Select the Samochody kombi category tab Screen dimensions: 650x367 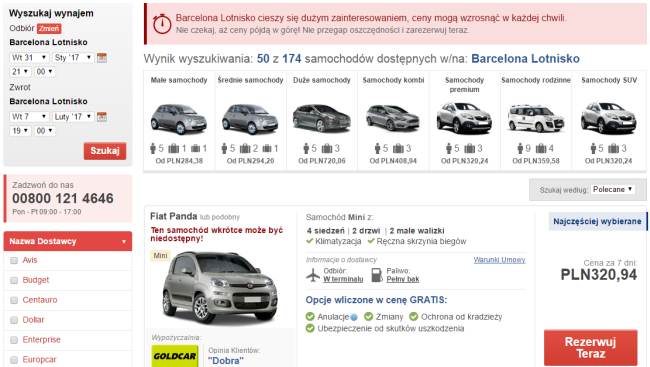(393, 121)
